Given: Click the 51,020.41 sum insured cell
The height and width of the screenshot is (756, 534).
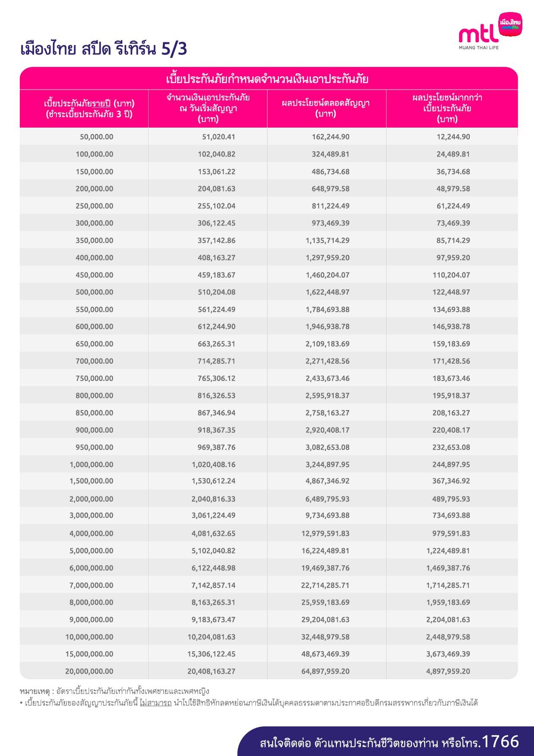Looking at the screenshot, I should point(219,137).
